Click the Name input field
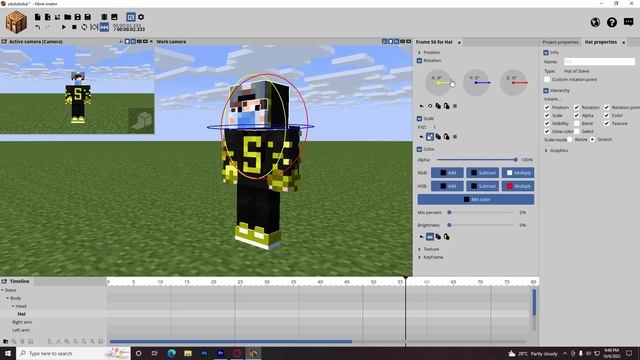640x360 pixels. (x=599, y=62)
